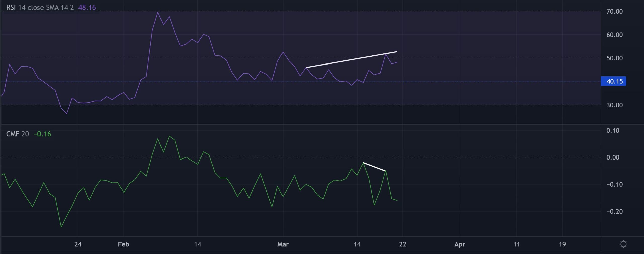
Task: Select the CMF value -0.16
Action: (x=42, y=134)
